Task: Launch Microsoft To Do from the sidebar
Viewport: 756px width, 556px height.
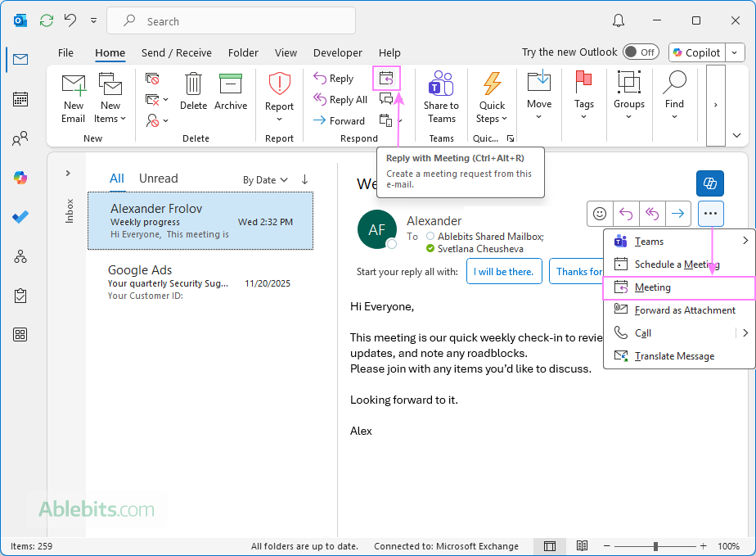Action: [20, 217]
